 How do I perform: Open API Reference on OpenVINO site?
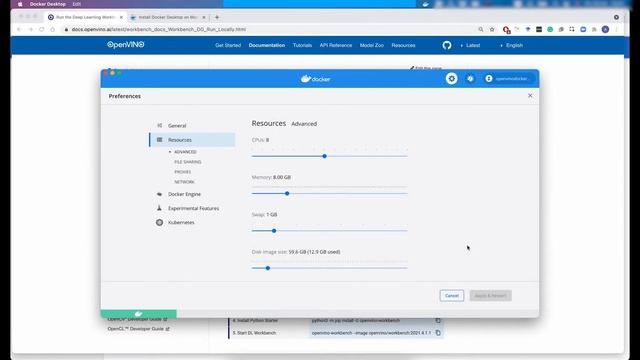click(x=336, y=45)
